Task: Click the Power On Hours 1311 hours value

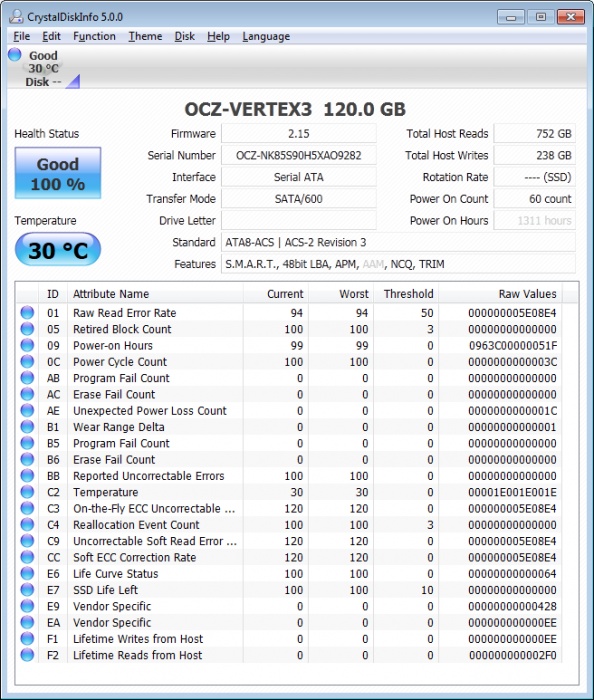Action: [534, 221]
